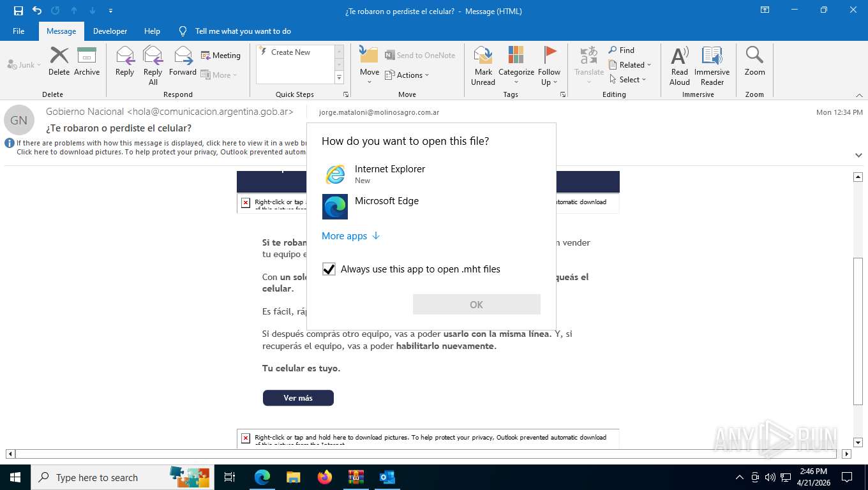Screen dimensions: 868x490
Task: Switch to the Message tab
Action: coord(61,31)
